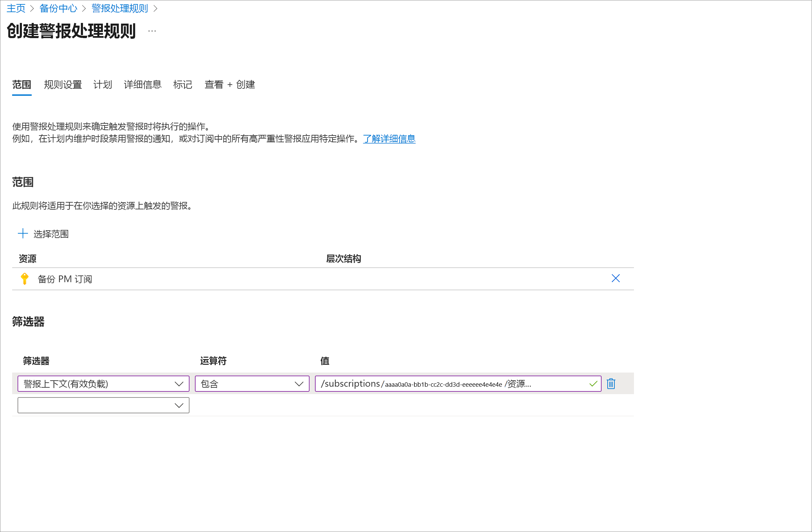812x532 pixels.
Task: Remove the 备份 PM 订阅 scope row
Action: click(x=615, y=278)
